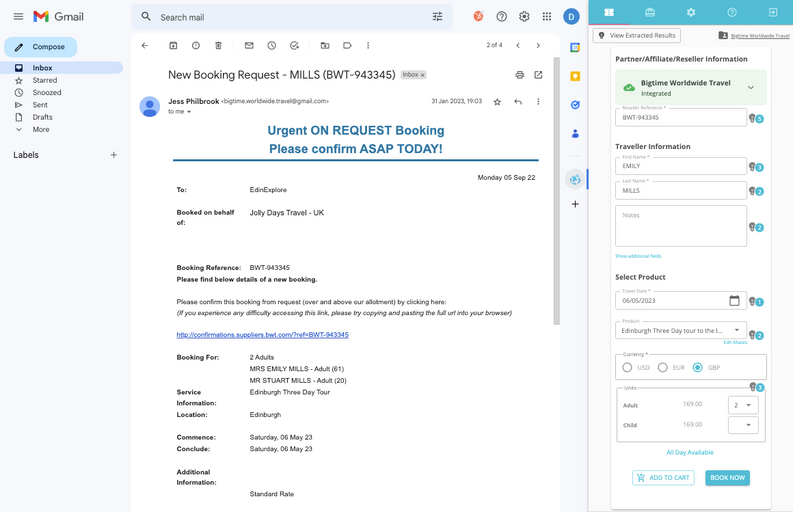Move email to a folder

pos(325,46)
